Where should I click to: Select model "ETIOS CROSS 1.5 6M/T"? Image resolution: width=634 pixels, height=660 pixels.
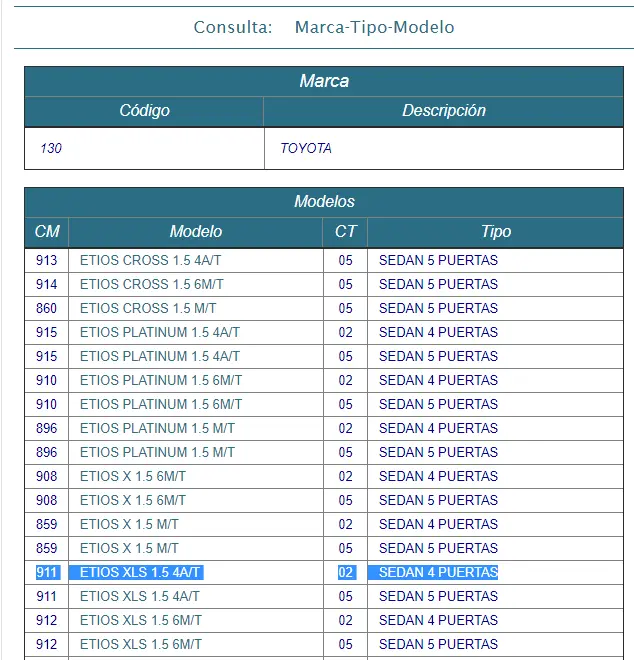pyautogui.click(x=152, y=284)
